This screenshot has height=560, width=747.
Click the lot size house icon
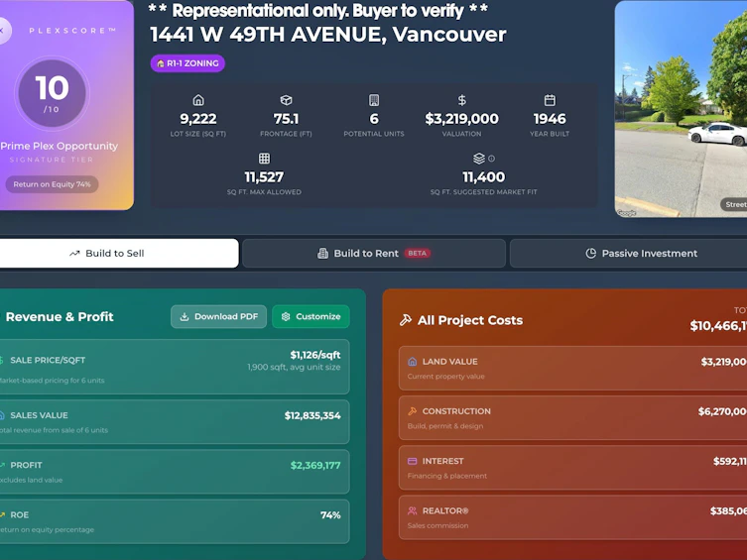198,100
